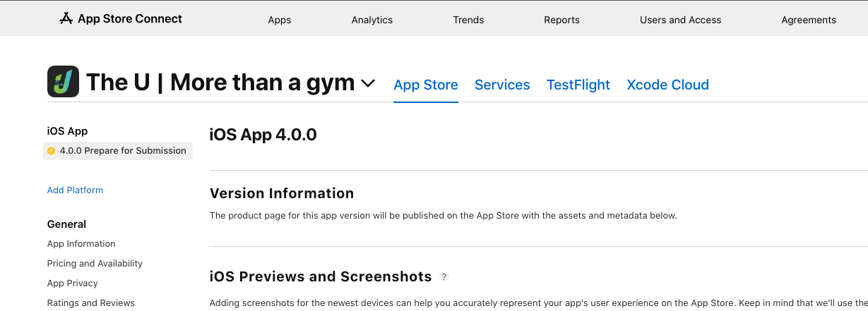Click the App Store Connect logo icon
Screen dimensions: 868x311
tap(66, 19)
